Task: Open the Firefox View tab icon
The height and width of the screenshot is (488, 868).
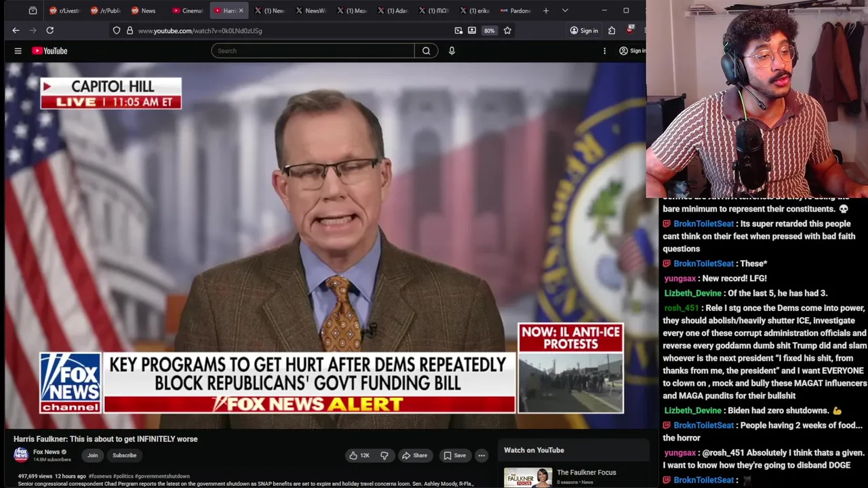Action: 33,11
